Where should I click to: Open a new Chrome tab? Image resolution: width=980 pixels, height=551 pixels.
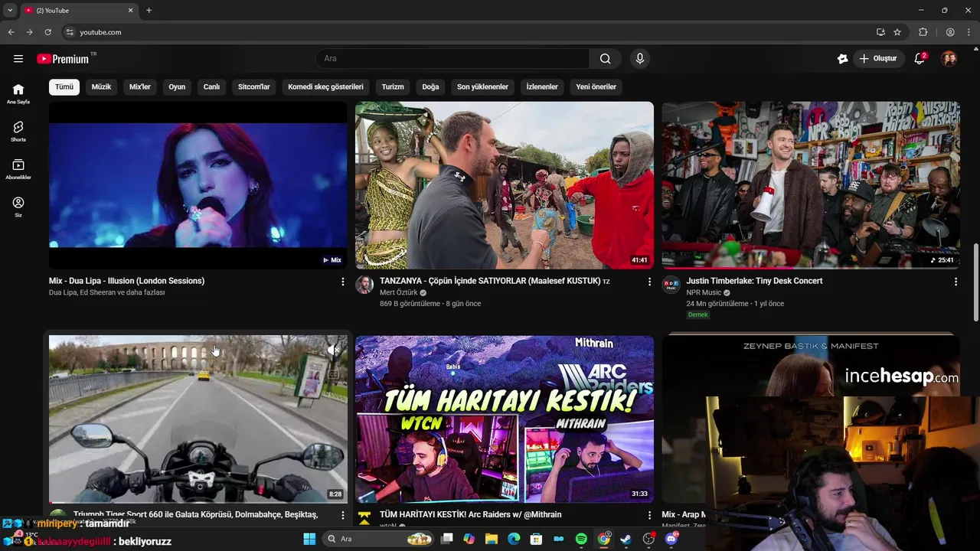[149, 10]
